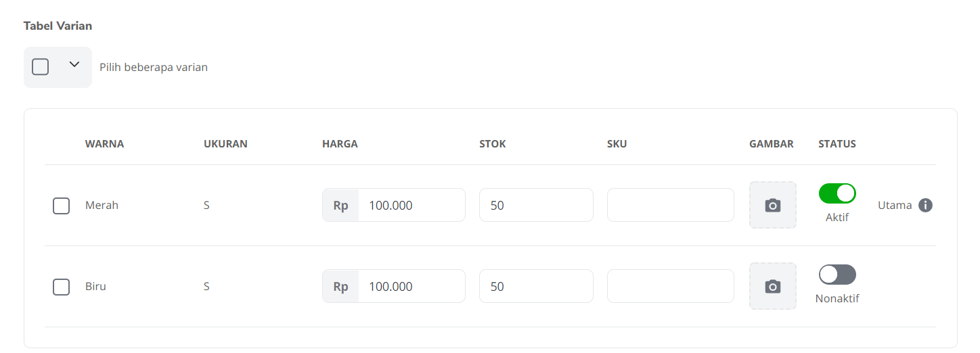Check the Biru variant row checkbox
This screenshot has height=353, width=980.
tap(61, 287)
